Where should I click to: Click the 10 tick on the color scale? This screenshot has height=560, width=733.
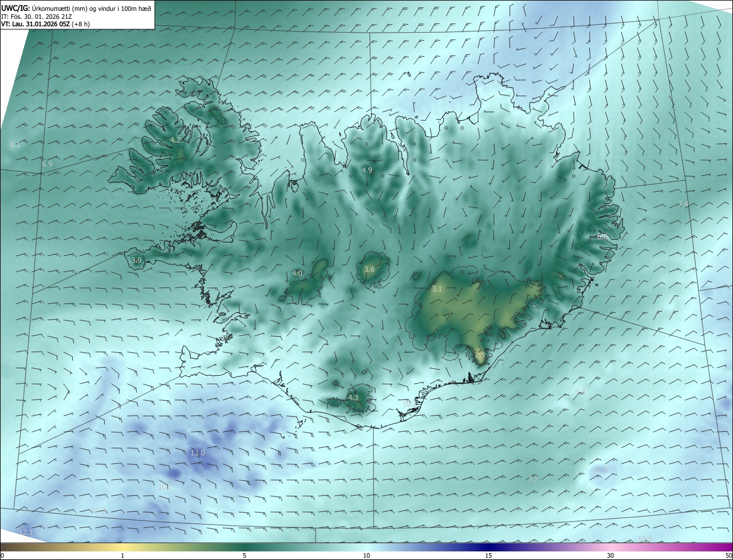click(x=366, y=555)
